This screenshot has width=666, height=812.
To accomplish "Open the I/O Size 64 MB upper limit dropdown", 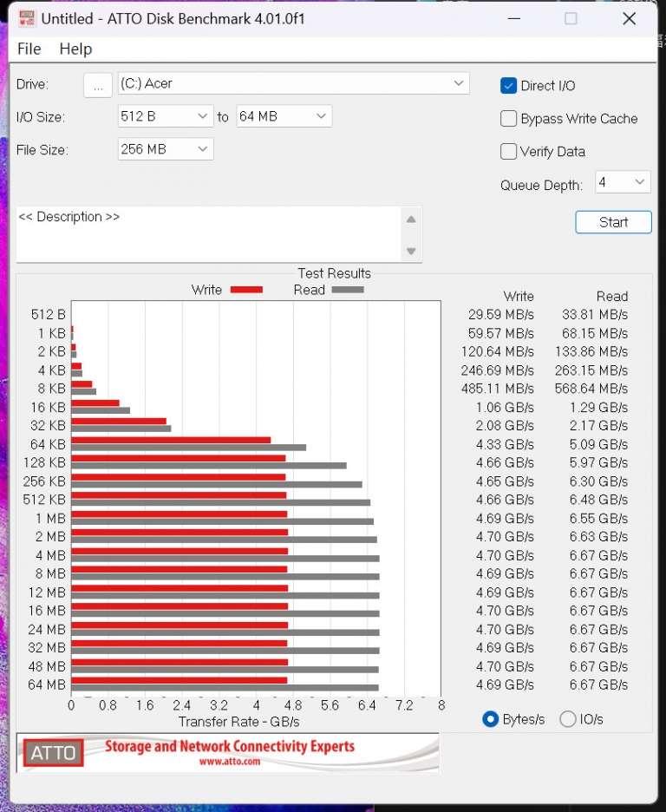I will (284, 116).
